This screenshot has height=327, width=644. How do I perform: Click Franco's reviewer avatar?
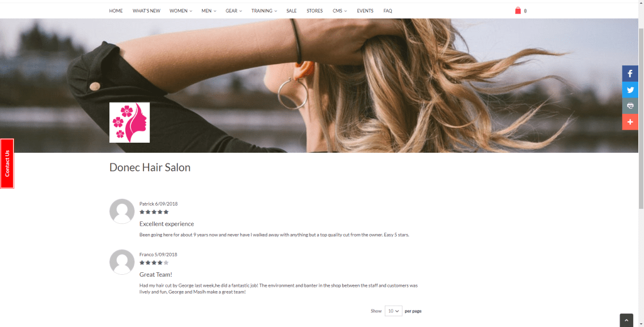pos(122,262)
